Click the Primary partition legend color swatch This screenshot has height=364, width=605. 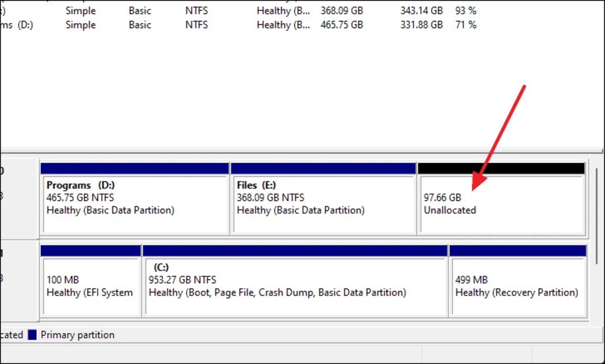point(32,335)
